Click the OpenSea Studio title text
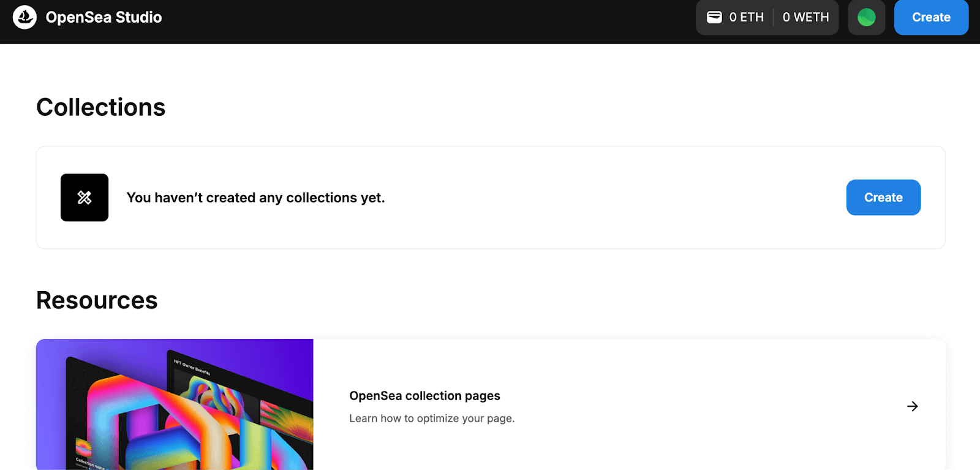The height and width of the screenshot is (470, 980). (x=104, y=17)
